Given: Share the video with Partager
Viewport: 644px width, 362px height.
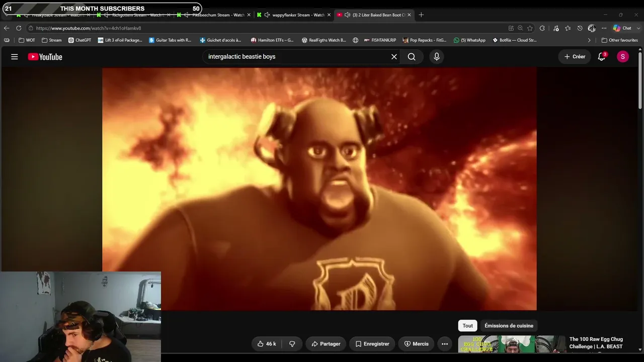Looking at the screenshot, I should click(x=326, y=344).
